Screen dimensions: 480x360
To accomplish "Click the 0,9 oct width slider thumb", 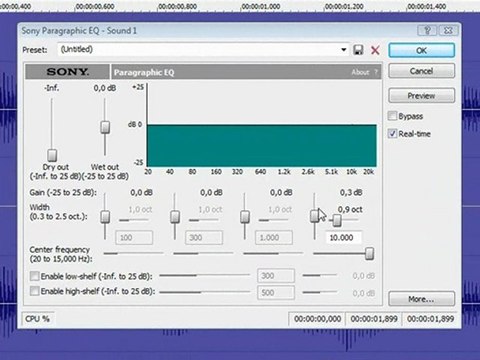I will tap(337, 220).
